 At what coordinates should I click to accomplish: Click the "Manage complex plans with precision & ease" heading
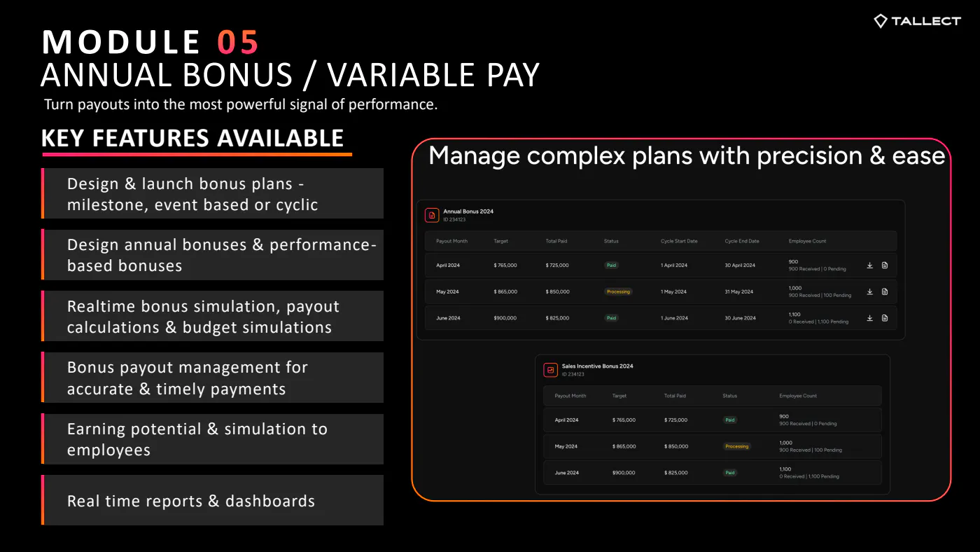click(687, 156)
